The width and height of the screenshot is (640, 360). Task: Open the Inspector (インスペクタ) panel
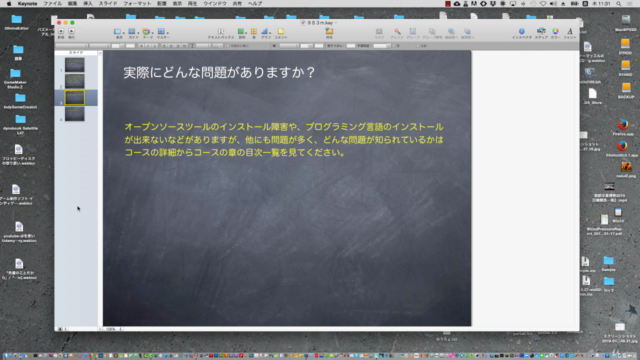(522, 31)
